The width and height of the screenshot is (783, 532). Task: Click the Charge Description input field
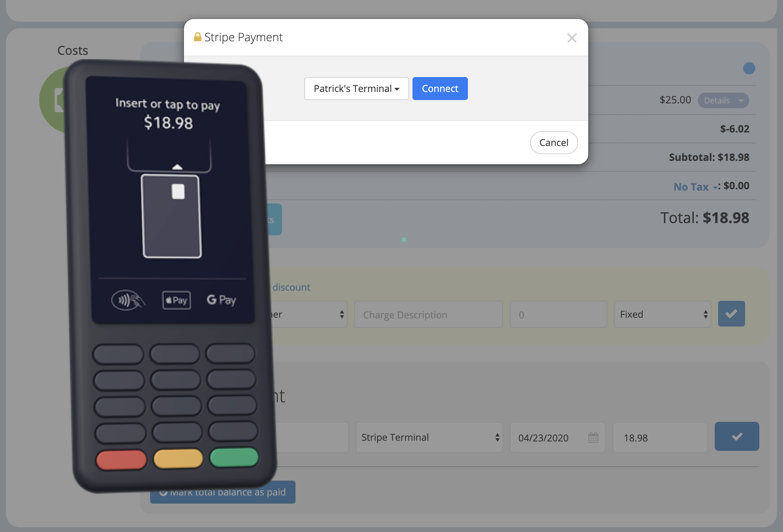[x=428, y=315]
